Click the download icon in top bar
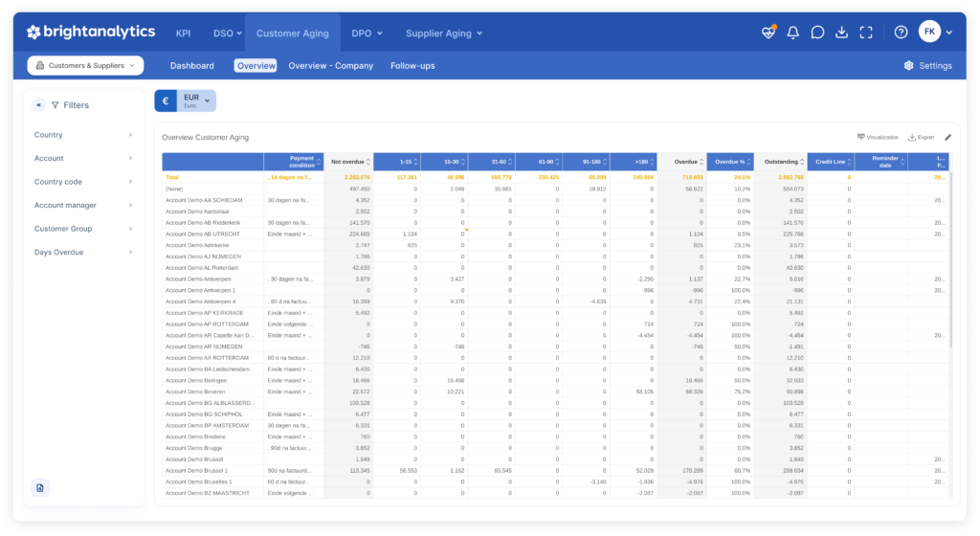 tap(841, 33)
